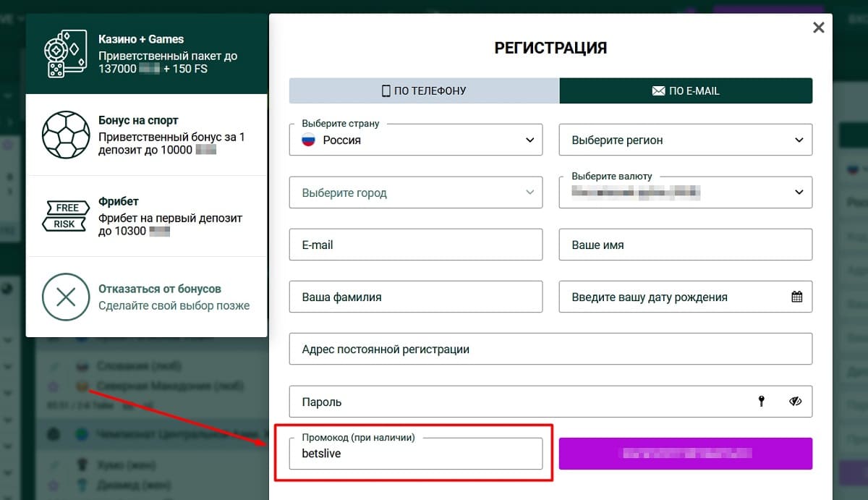Viewport: 868px width, 500px height.
Task: Pick the Free Risk freebet ticket icon
Action: point(65,216)
